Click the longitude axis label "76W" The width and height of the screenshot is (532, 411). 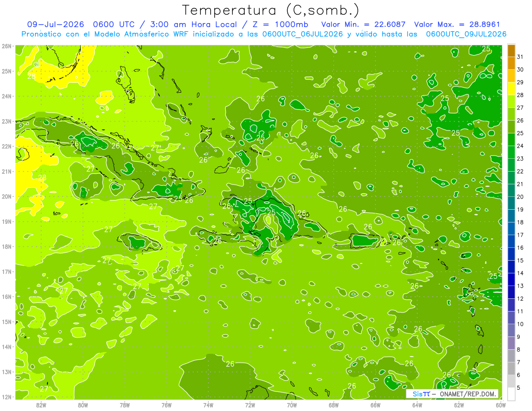click(166, 405)
